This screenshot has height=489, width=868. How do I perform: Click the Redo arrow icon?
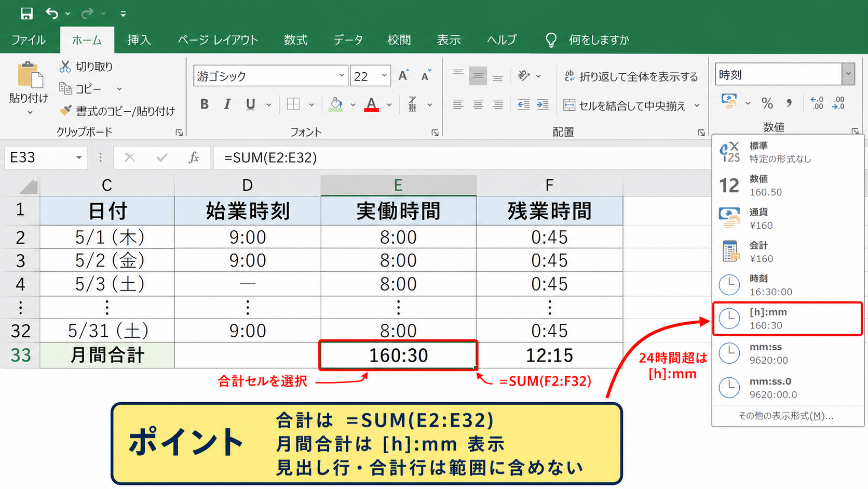click(x=87, y=14)
